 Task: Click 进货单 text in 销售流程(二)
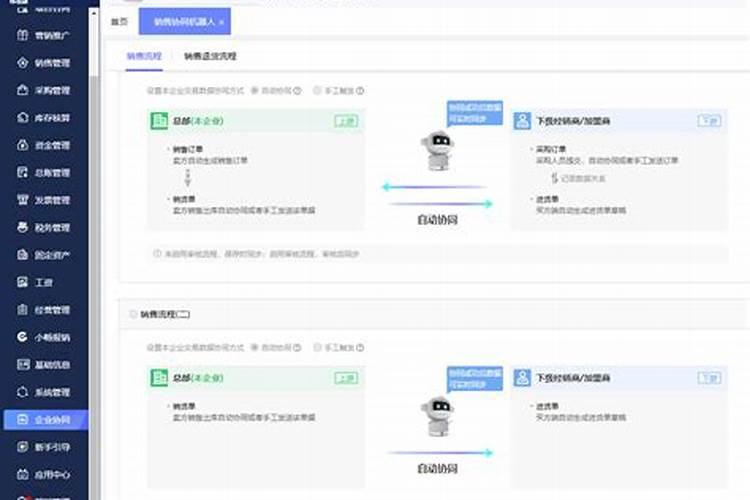[547, 406]
